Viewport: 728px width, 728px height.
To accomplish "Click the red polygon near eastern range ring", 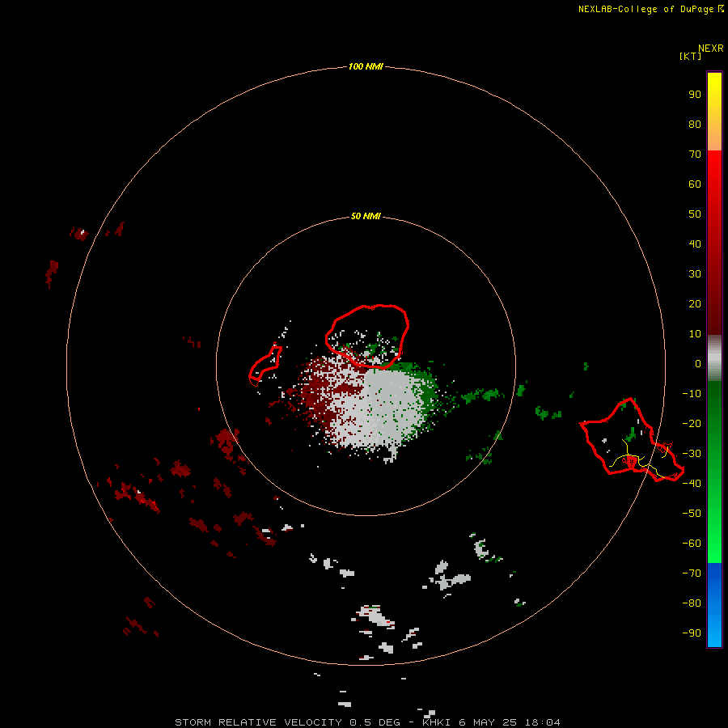I will (x=632, y=440).
